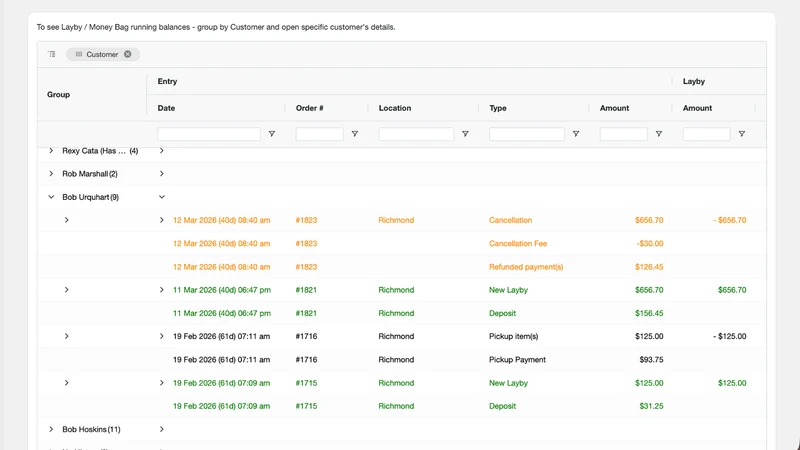
Task: Focus the Layby Amount filter input
Action: [x=707, y=134]
